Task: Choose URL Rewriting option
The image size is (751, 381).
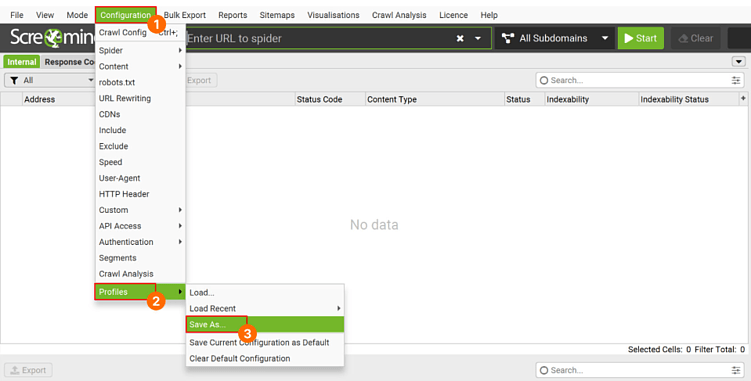Action: pos(140,98)
